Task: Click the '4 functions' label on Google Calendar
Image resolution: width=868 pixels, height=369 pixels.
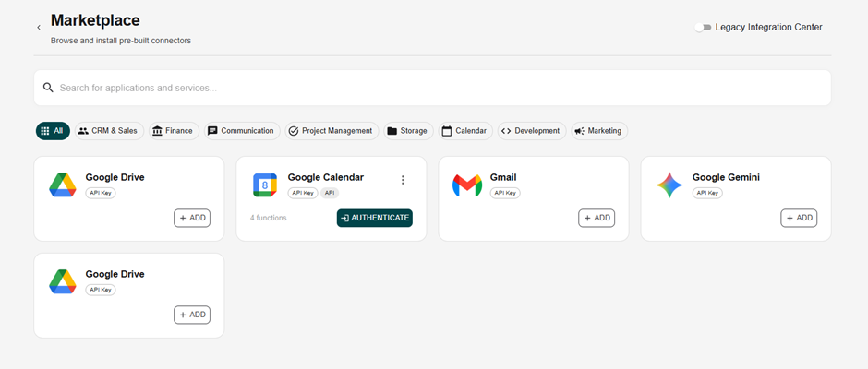Action: pyautogui.click(x=269, y=218)
